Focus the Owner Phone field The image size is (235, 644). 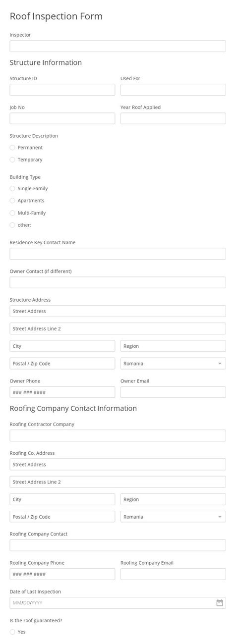(x=62, y=392)
